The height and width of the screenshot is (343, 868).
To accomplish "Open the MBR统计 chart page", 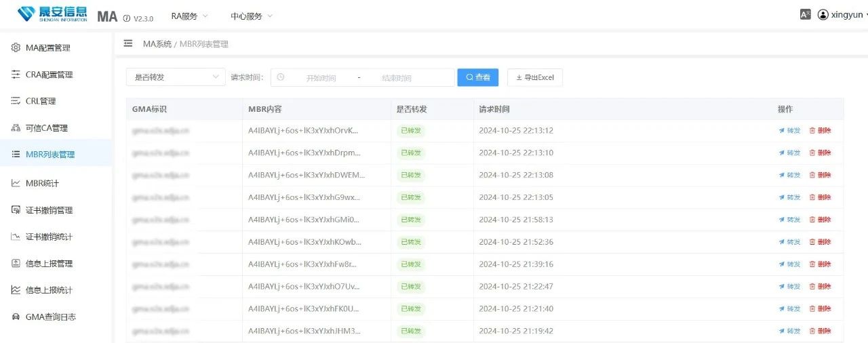I will 42,183.
